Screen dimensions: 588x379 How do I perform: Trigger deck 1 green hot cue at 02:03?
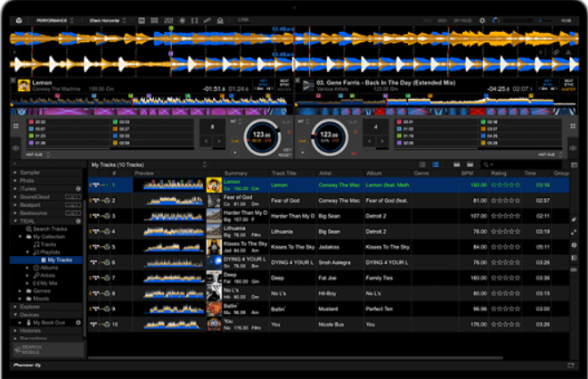click(x=152, y=122)
